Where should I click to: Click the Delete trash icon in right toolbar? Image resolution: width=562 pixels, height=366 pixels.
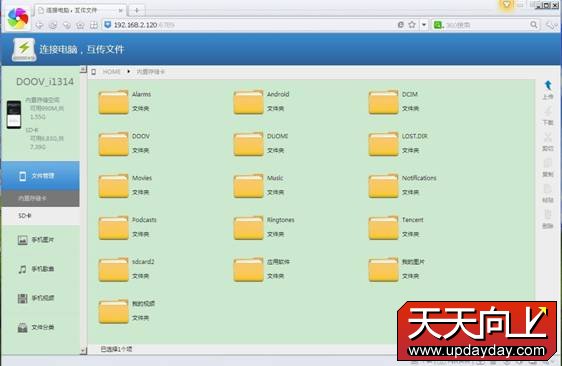click(548, 214)
